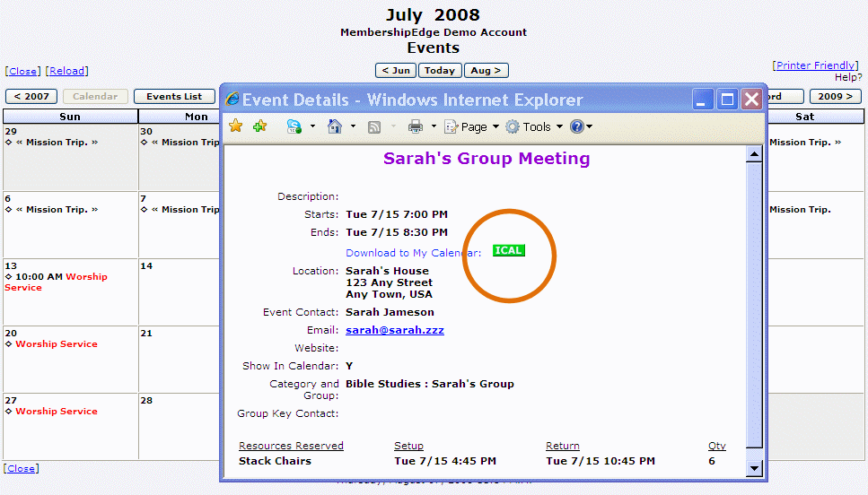Image resolution: width=868 pixels, height=495 pixels.
Task: Open the Tools menu
Action: click(535, 126)
